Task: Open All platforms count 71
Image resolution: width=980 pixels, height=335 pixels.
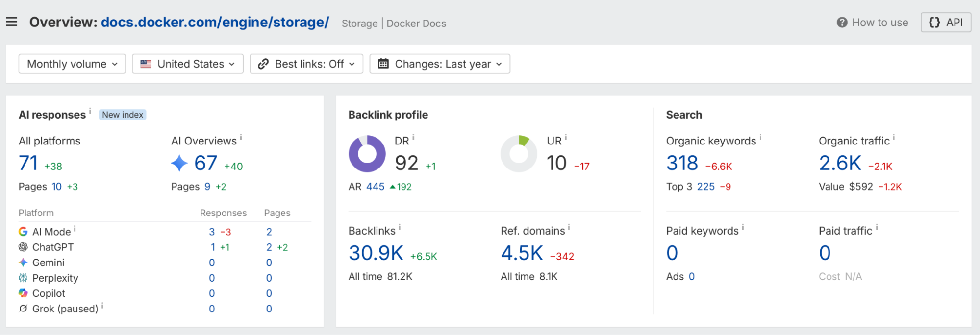Action: coord(28,163)
